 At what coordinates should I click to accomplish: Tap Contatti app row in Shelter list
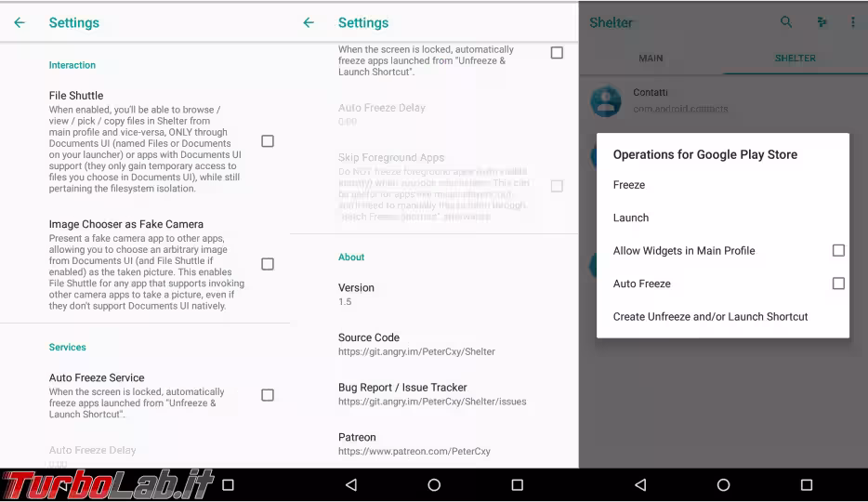723,100
